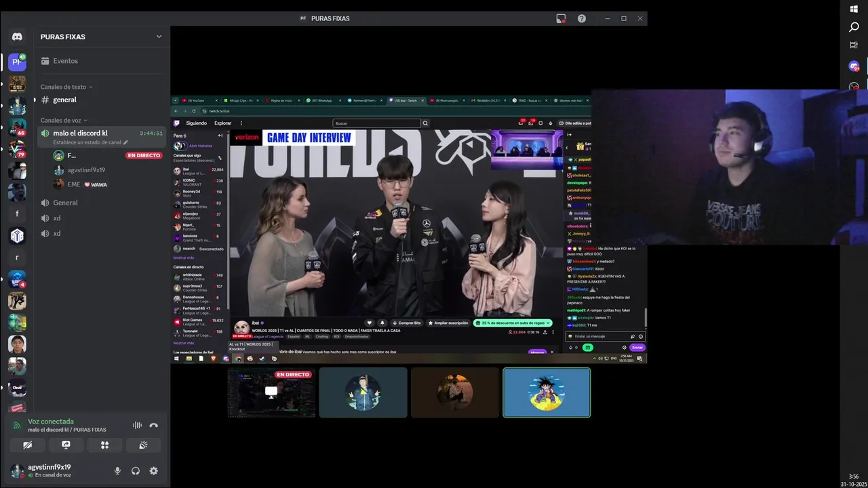The width and height of the screenshot is (868, 488).
Task: Open the white cube logo server
Action: (17, 235)
